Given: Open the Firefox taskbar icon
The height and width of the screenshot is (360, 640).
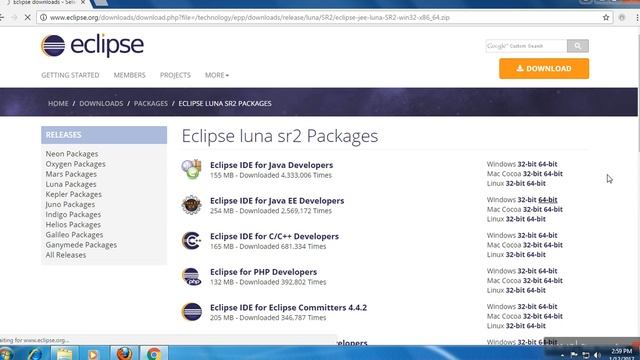Looking at the screenshot, I should click(x=124, y=353).
